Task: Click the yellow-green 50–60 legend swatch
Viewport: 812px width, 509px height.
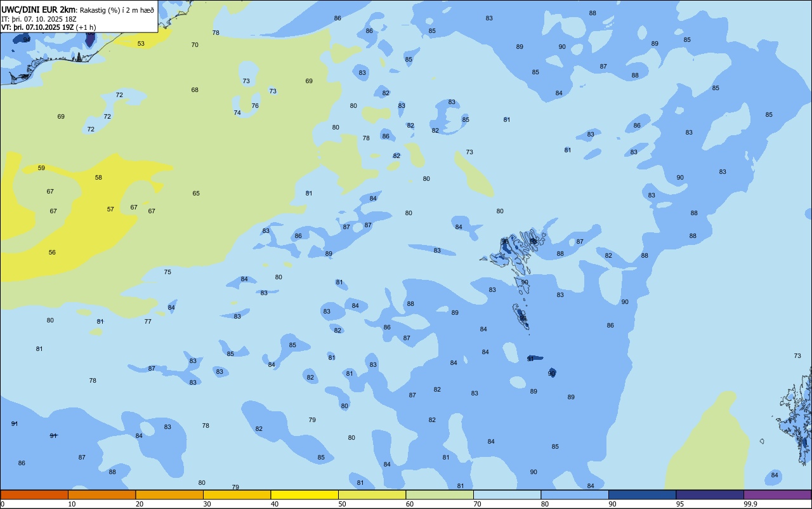Action: [x=372, y=494]
